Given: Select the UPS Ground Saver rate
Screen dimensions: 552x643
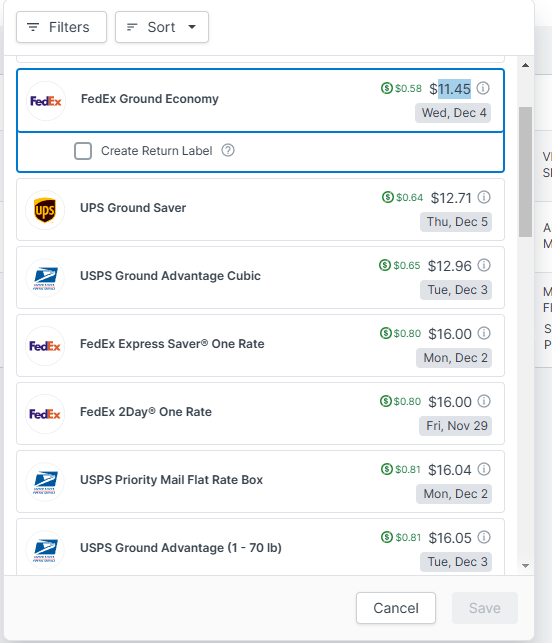Looking at the screenshot, I should click(x=260, y=210).
